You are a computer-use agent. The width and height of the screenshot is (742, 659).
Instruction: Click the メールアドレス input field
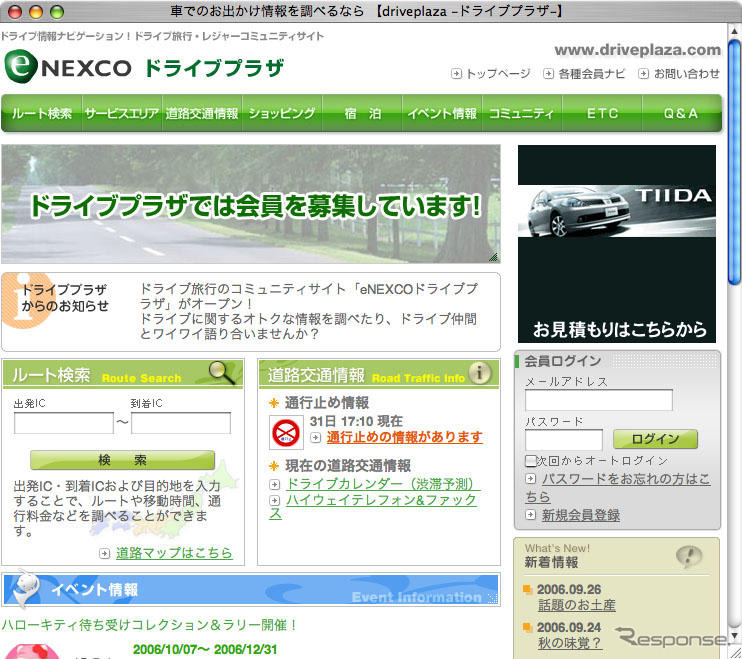click(599, 400)
